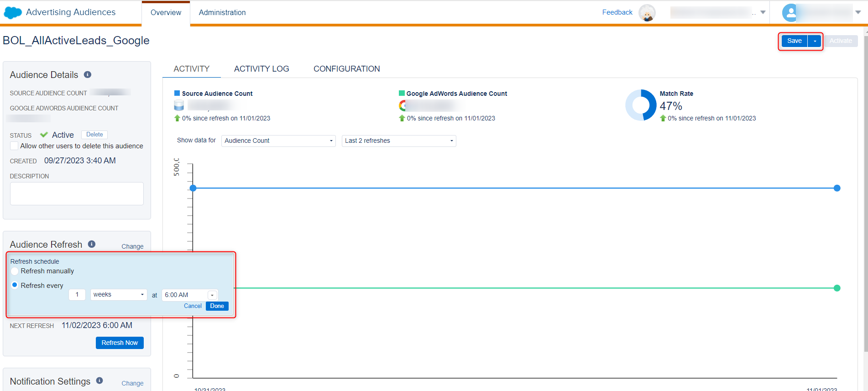The height and width of the screenshot is (391, 868).
Task: Click into the Description text box
Action: click(x=77, y=194)
